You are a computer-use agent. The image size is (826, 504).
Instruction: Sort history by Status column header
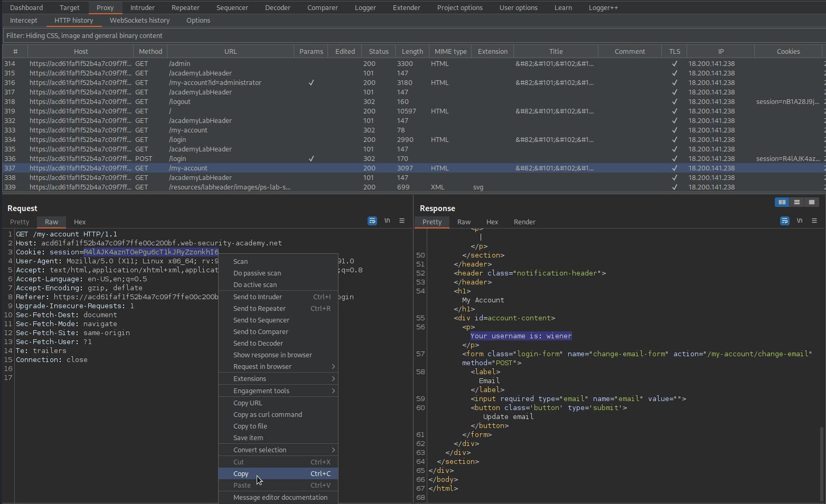click(x=379, y=51)
